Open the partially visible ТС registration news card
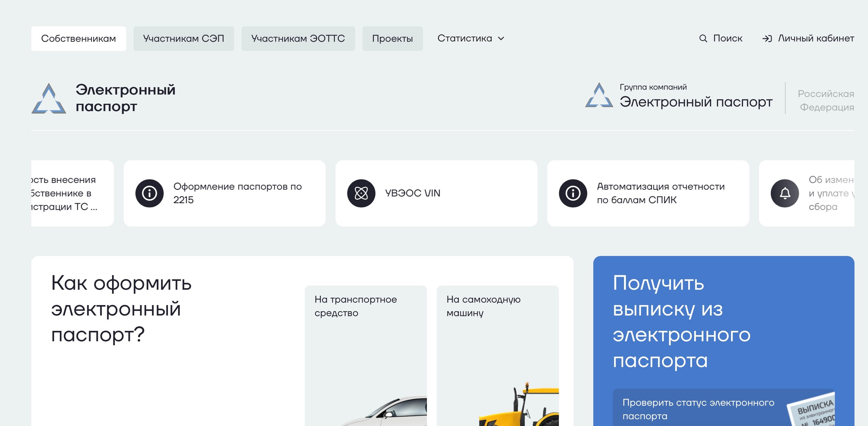 click(x=72, y=193)
